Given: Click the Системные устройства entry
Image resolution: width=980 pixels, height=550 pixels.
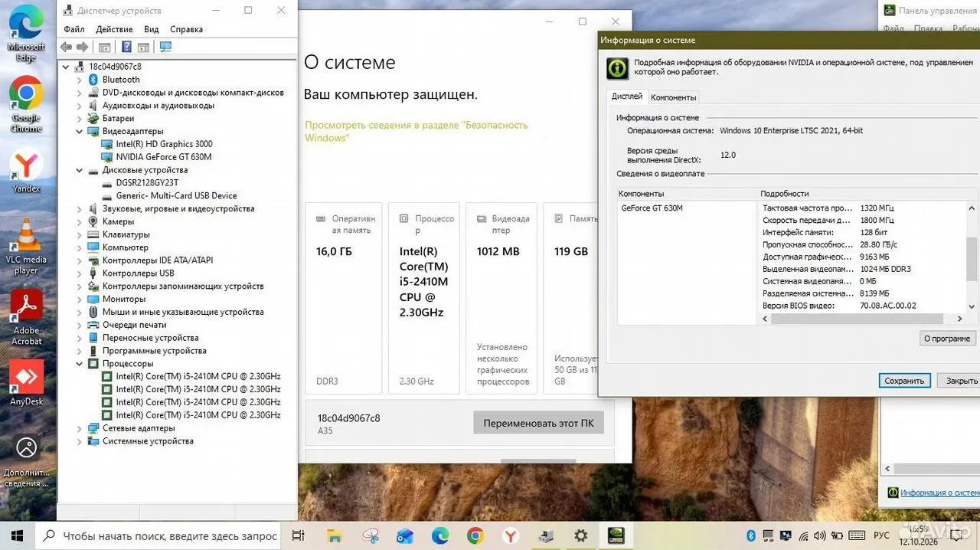Looking at the screenshot, I should pos(148,440).
